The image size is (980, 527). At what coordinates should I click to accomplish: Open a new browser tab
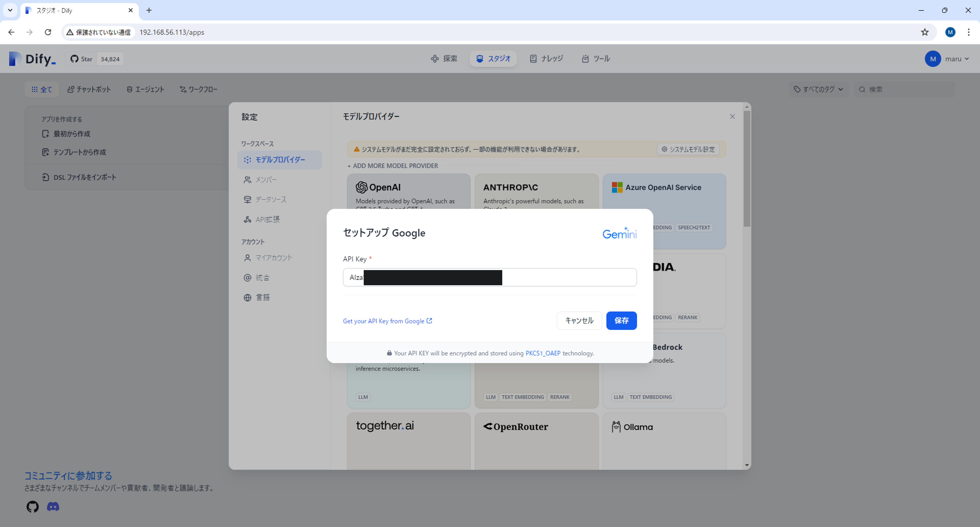[x=149, y=10]
